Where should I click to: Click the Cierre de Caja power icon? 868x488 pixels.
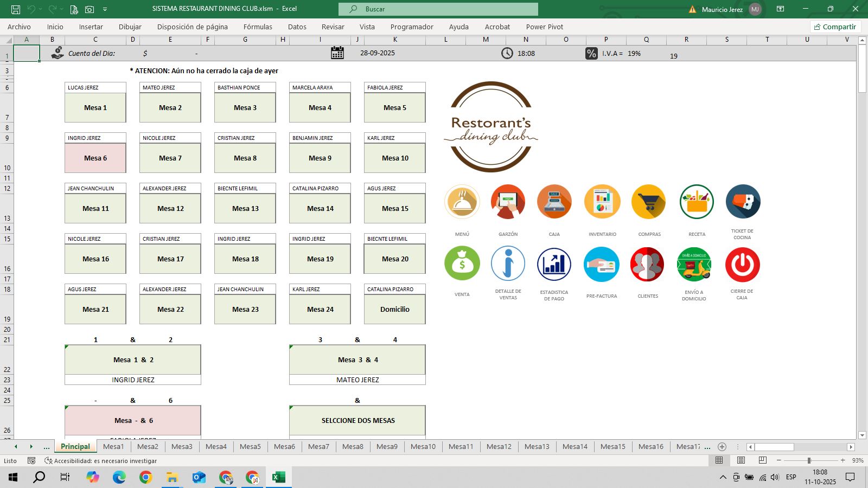click(x=742, y=265)
